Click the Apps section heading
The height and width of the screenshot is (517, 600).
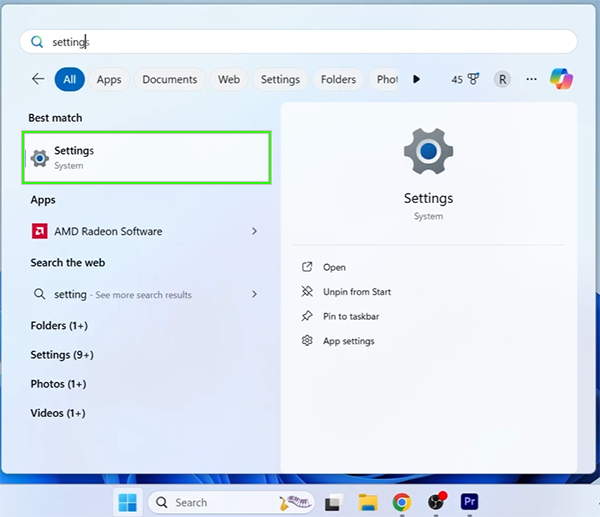tap(43, 200)
